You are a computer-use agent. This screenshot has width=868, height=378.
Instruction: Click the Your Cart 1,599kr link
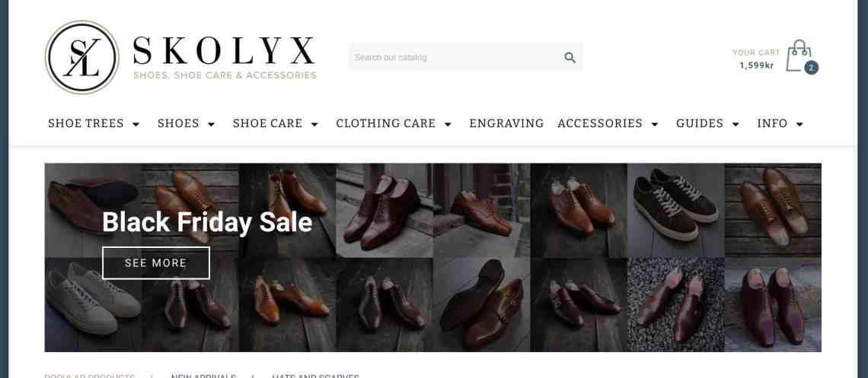[756, 59]
